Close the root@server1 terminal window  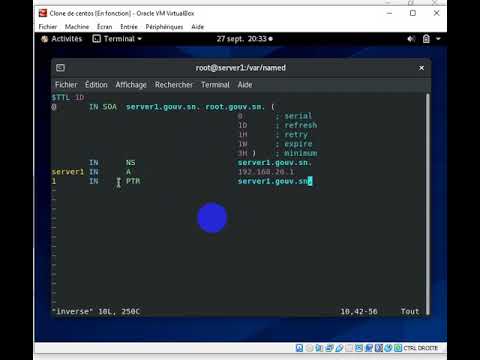coord(421,68)
